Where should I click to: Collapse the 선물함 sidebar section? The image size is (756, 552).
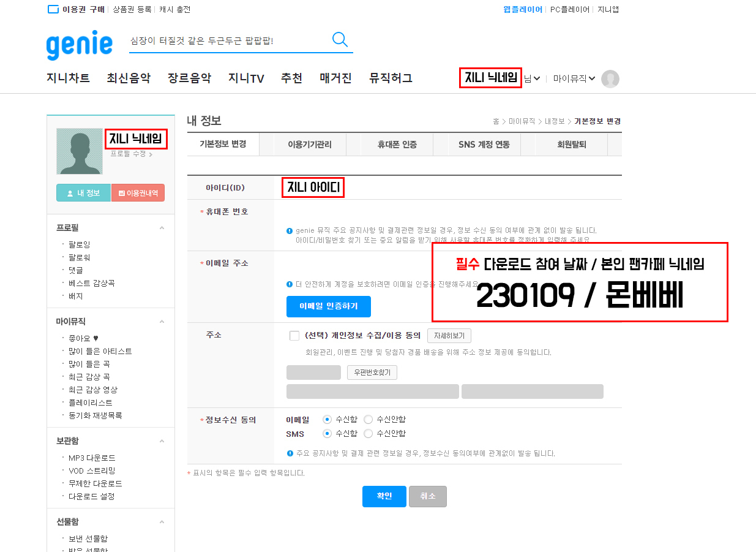pos(162,522)
